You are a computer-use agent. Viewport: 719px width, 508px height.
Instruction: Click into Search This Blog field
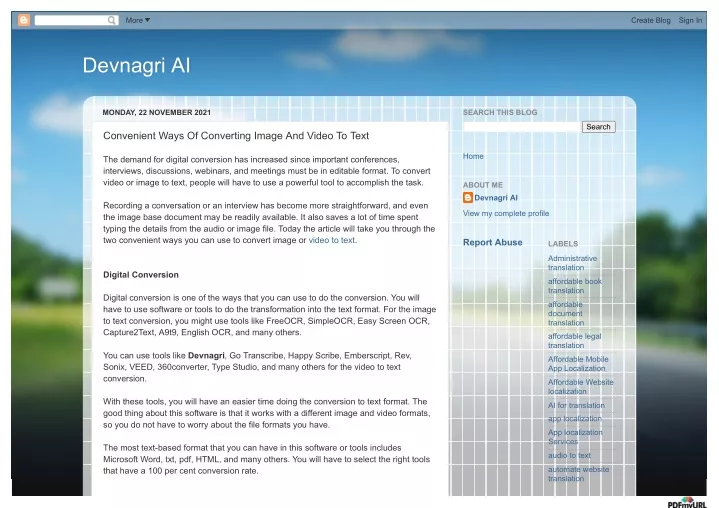point(522,127)
